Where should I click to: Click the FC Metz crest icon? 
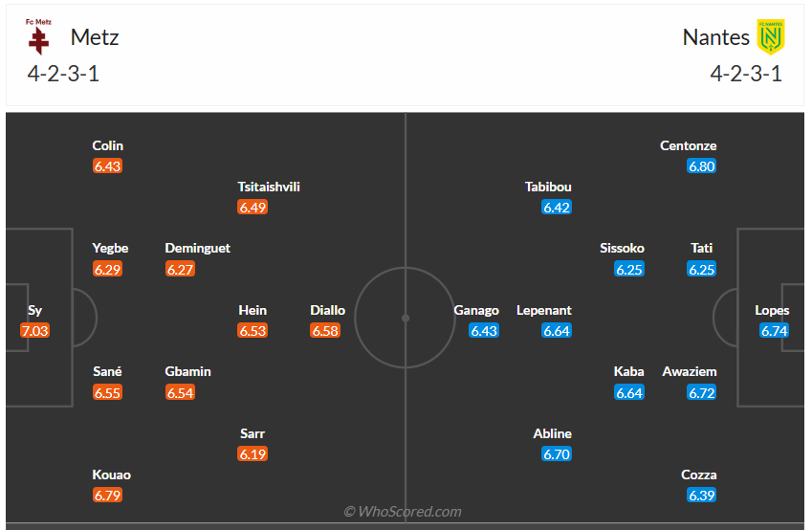click(38, 37)
